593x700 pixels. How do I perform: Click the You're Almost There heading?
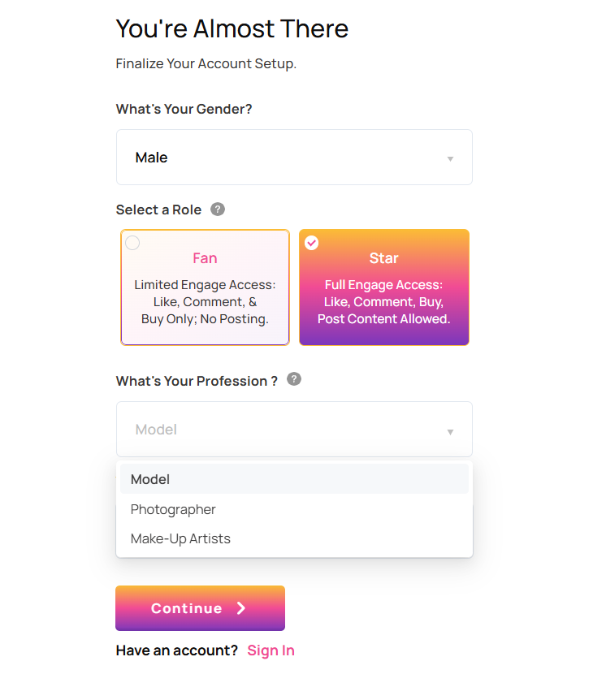[x=232, y=29]
